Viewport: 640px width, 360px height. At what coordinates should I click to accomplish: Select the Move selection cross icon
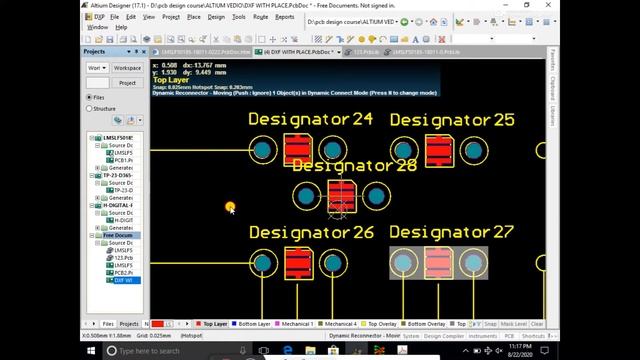(272, 40)
